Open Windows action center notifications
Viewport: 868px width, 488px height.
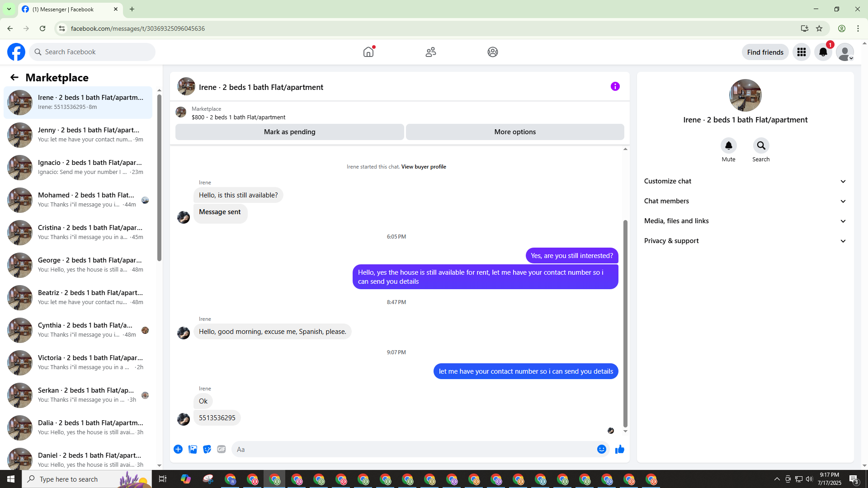854,479
